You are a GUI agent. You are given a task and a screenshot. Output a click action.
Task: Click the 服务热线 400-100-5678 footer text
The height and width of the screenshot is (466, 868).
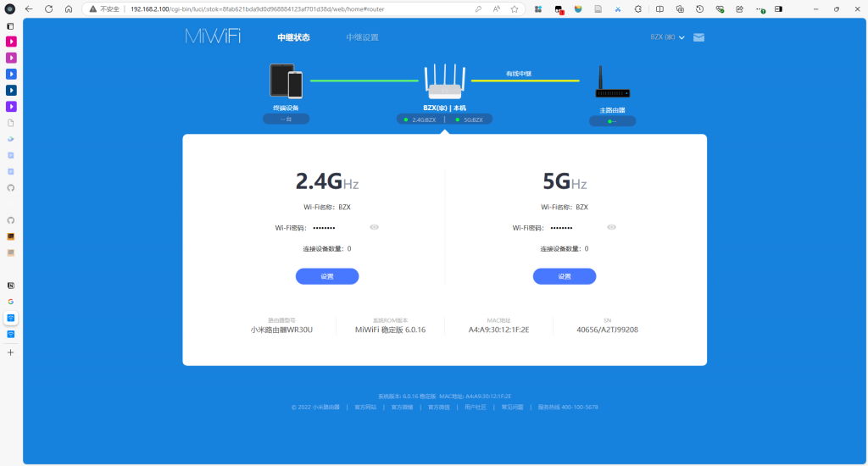(x=568, y=407)
